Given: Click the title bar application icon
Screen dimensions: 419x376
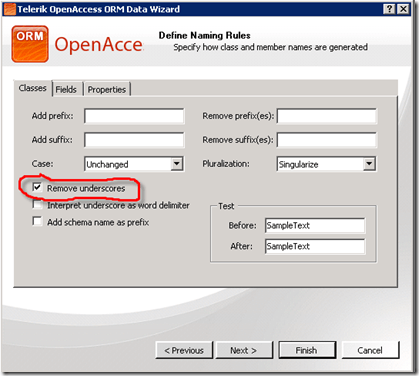Looking at the screenshot, I should point(10,9).
